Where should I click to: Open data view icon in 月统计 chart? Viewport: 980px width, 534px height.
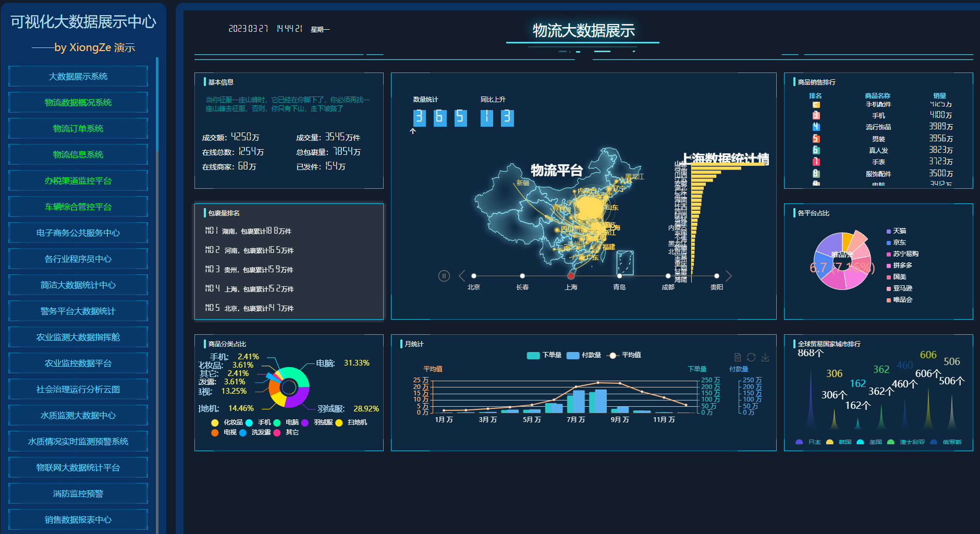click(738, 357)
